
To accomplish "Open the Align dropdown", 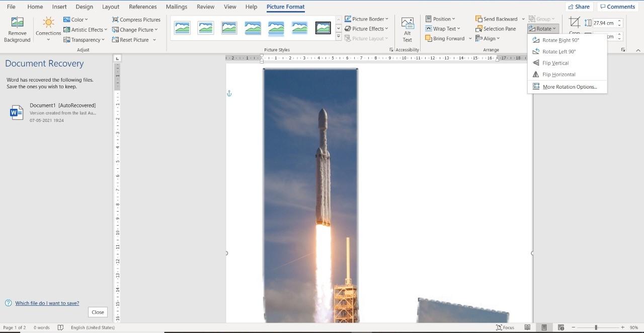I will 488,38.
